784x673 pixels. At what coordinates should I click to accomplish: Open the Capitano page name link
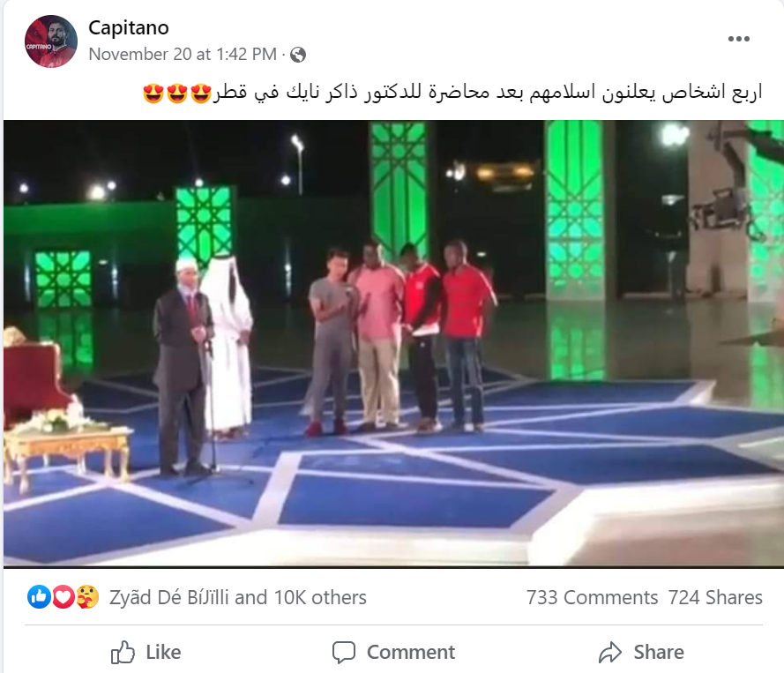pyautogui.click(x=129, y=27)
